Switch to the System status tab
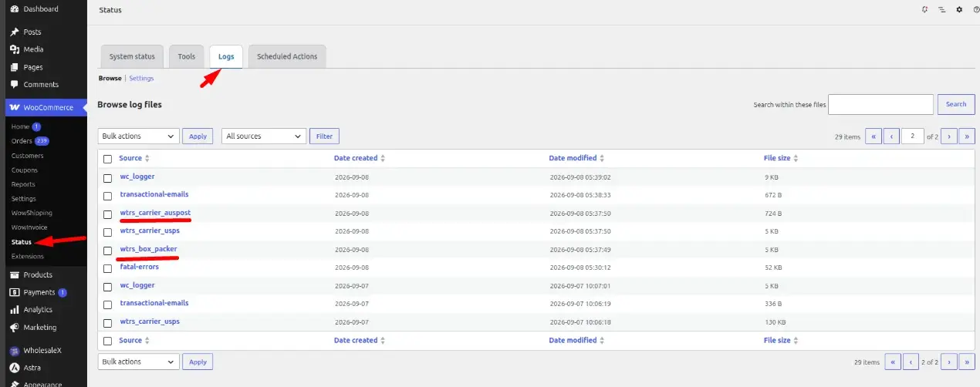 132,56
